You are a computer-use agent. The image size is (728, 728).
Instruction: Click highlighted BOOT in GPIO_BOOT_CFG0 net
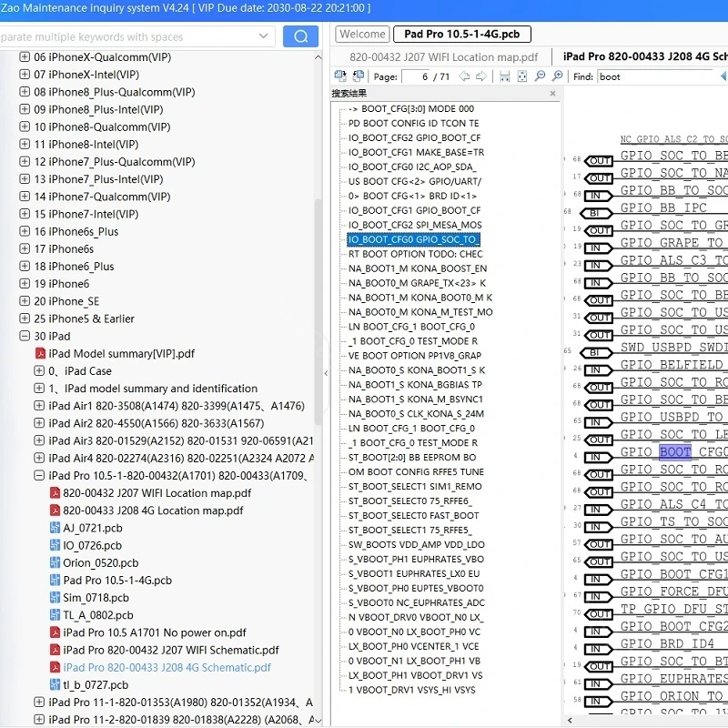point(675,451)
